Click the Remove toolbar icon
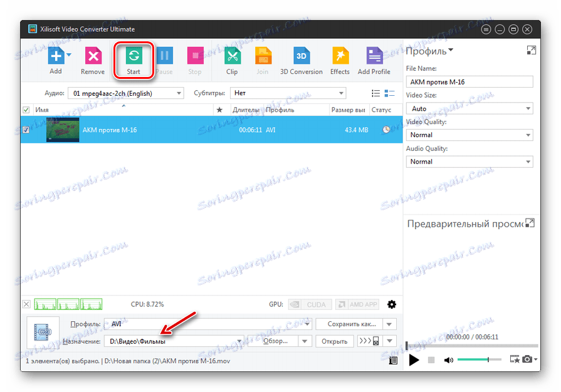The image size is (561, 392). coord(93,56)
